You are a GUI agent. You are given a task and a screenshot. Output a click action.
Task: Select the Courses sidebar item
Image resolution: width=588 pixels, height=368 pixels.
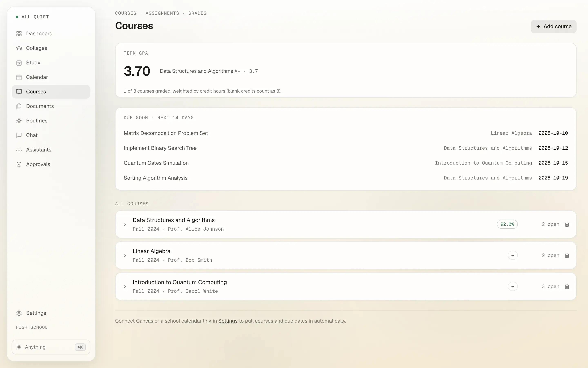click(51, 92)
